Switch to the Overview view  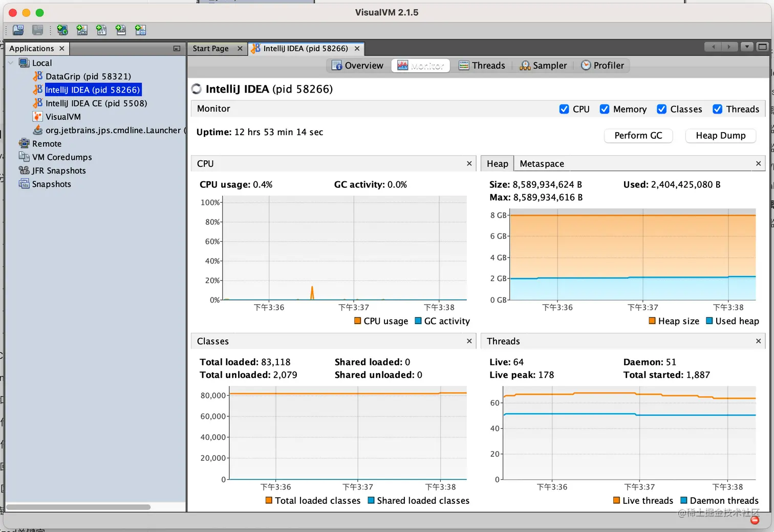pos(357,66)
